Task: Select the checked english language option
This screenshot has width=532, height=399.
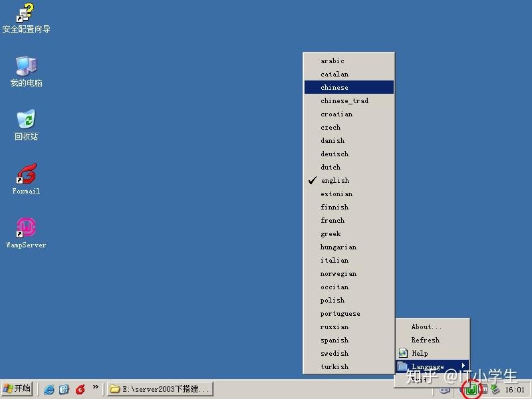Action: point(348,180)
